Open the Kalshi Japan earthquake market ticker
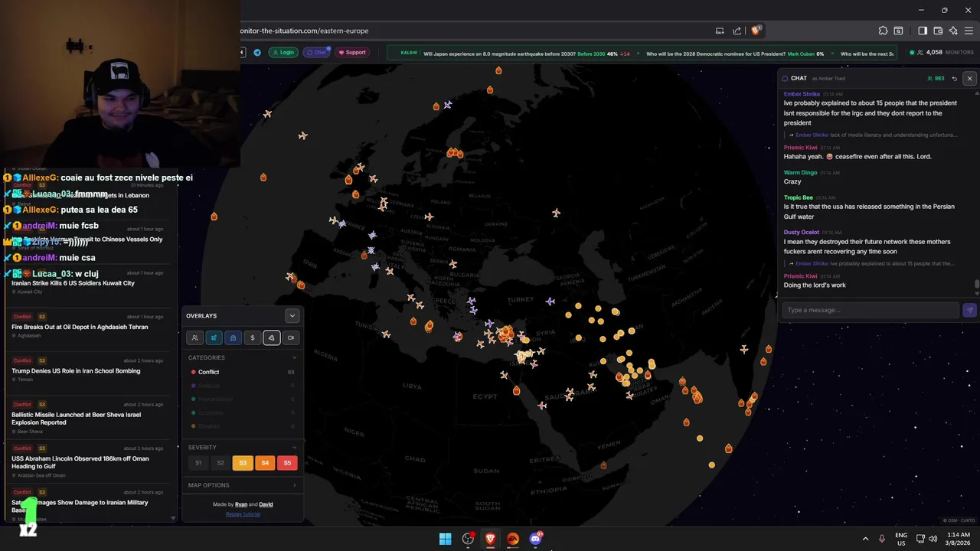Image resolution: width=980 pixels, height=551 pixels. coord(525,54)
